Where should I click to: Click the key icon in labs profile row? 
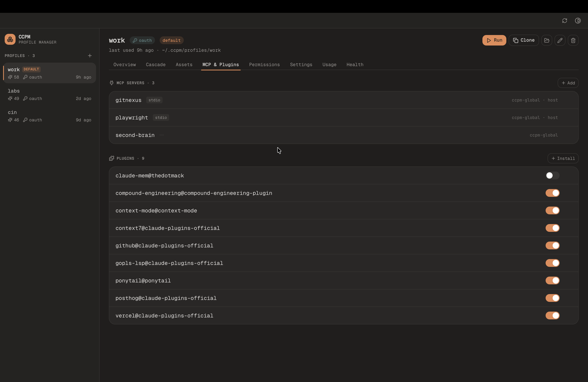point(25,98)
